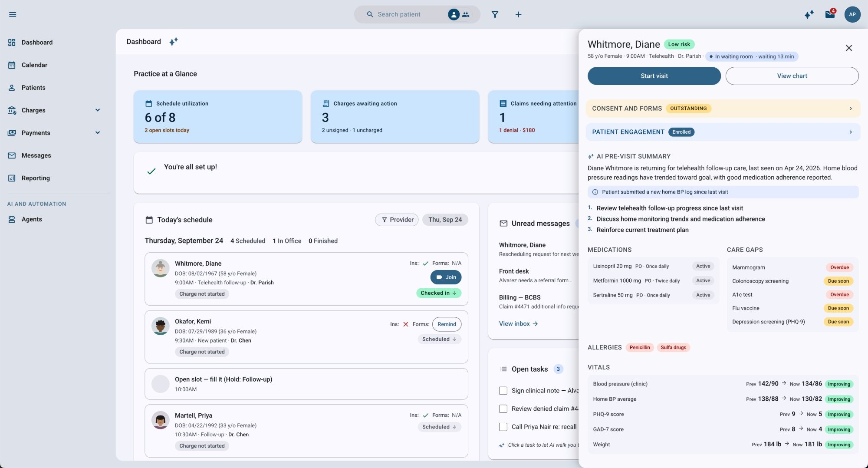The width and height of the screenshot is (868, 468).
Task: Click the sparkle icon next to Dashboard title
Action: pyautogui.click(x=174, y=42)
